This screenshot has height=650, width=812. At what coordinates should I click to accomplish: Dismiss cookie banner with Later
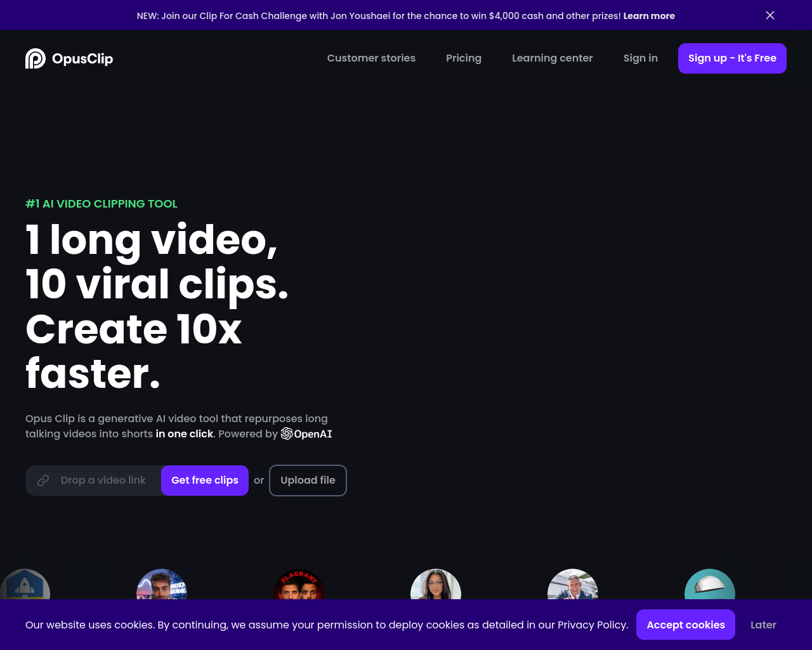[763, 625]
